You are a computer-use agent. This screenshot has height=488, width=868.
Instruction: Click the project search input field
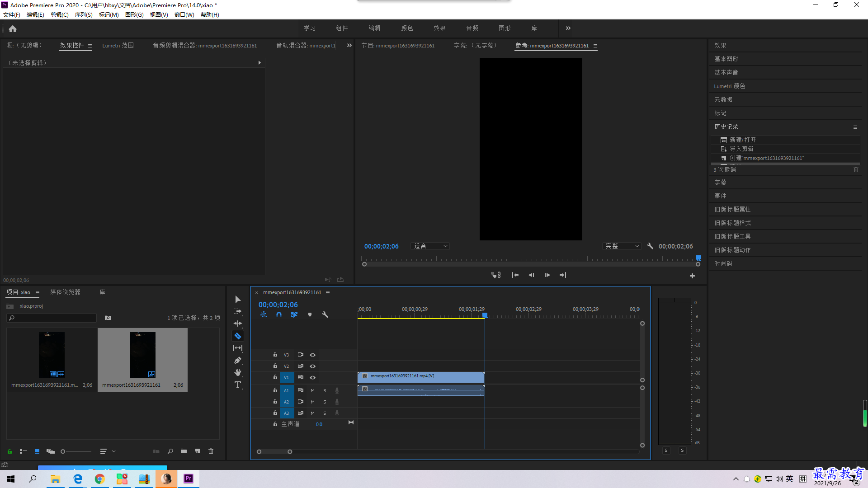pos(52,318)
